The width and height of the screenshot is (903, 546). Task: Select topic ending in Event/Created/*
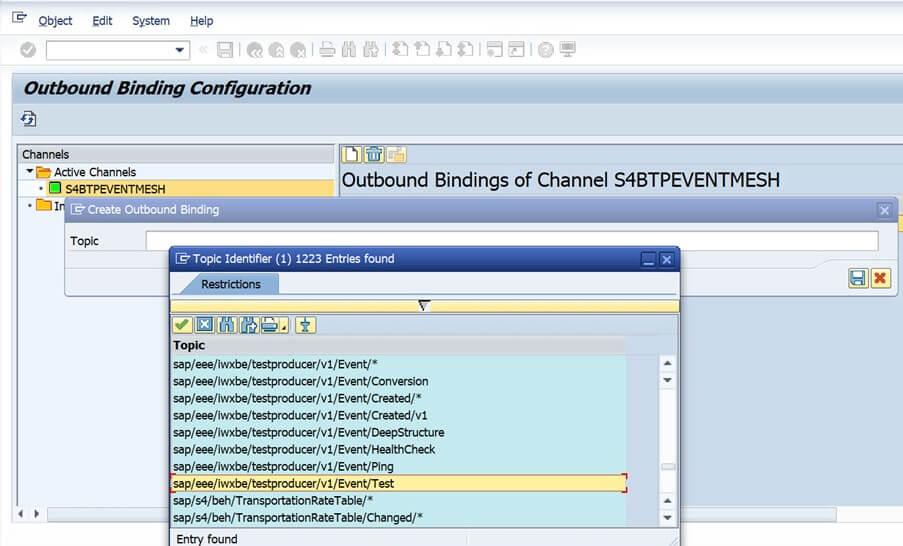click(x=398, y=398)
